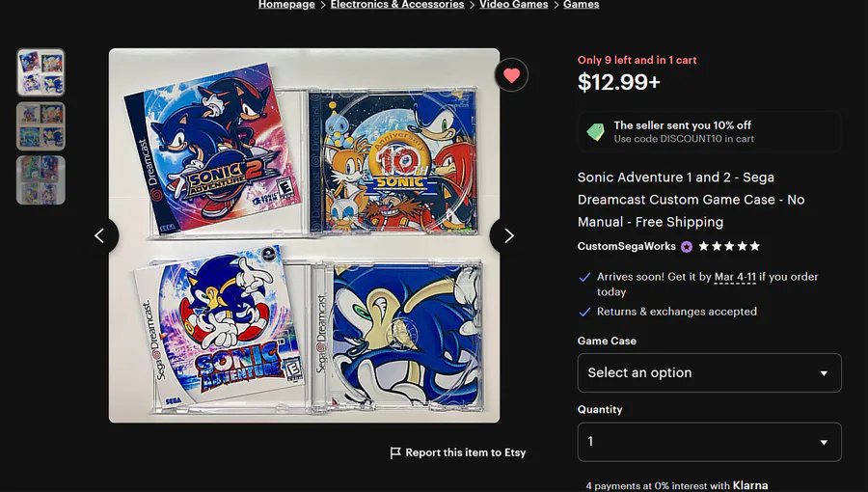Navigate to Electronics & Accessories breadcrumb

(x=397, y=5)
